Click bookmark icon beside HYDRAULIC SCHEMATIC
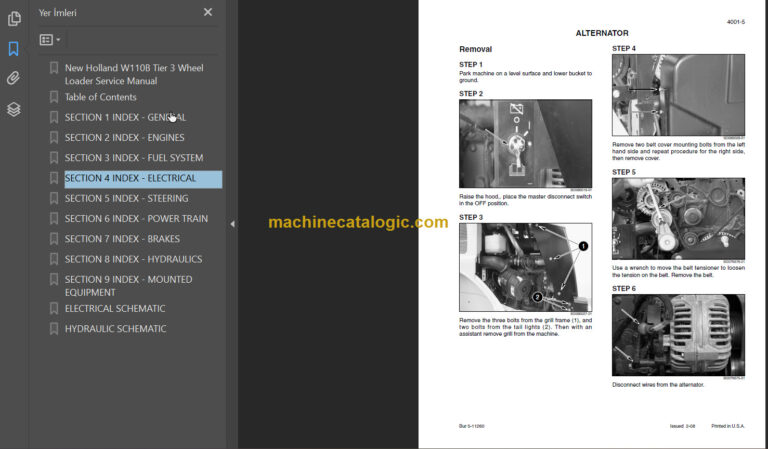Viewport: 768px width, 449px height. (54, 329)
